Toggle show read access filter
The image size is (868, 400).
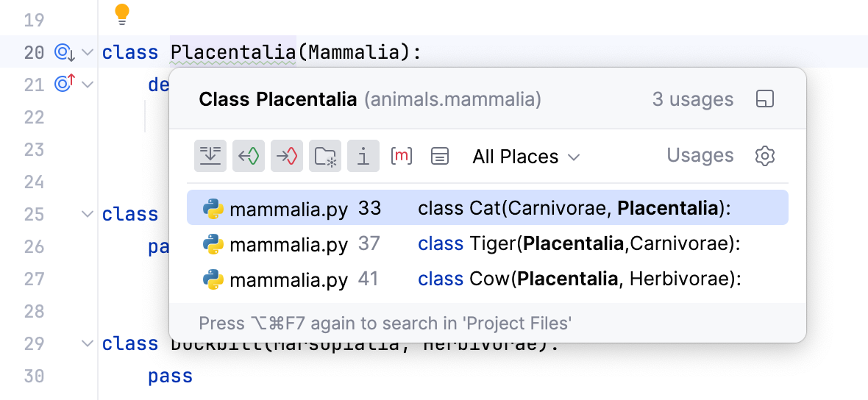249,156
